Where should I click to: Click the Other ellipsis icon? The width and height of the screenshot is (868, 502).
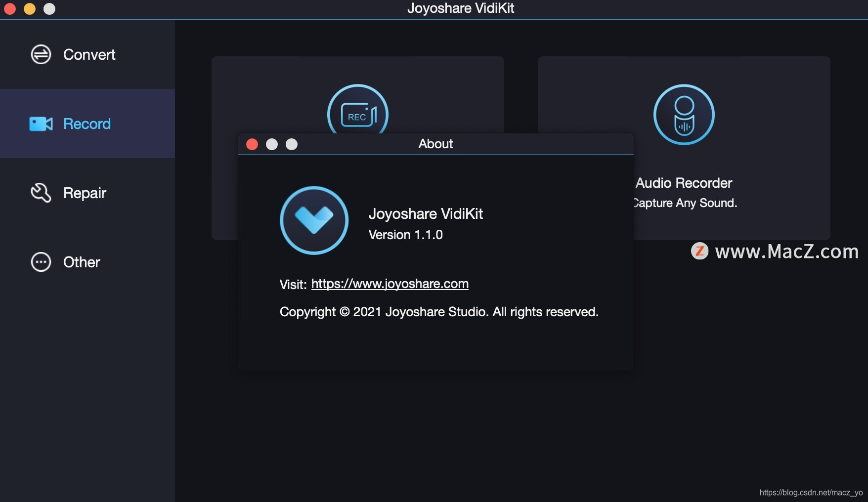(41, 262)
